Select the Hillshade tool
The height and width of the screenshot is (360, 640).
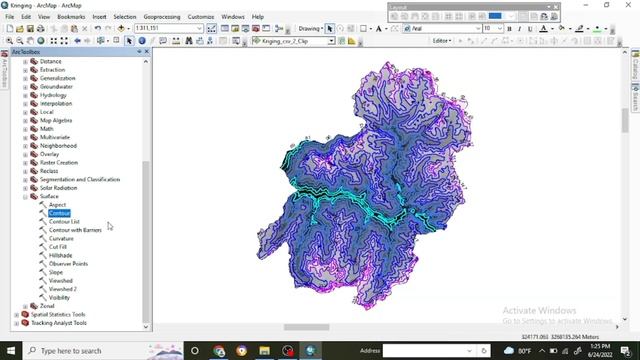pos(60,256)
